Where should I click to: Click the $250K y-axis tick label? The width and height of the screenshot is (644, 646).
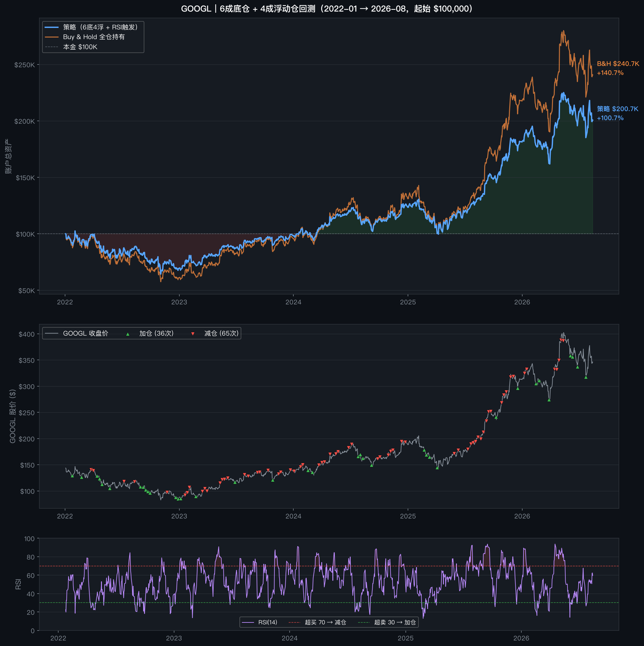(24, 65)
